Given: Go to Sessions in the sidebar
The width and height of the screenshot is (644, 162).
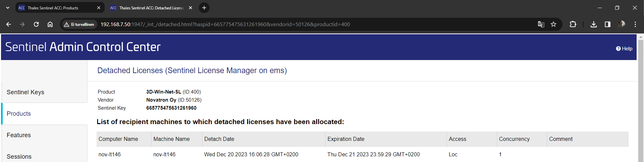Looking at the screenshot, I should (x=19, y=156).
